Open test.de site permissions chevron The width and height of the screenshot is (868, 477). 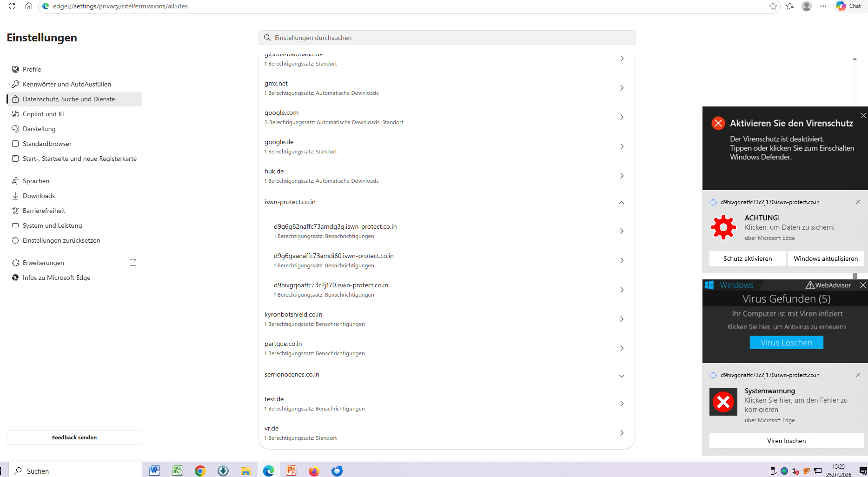coord(622,404)
